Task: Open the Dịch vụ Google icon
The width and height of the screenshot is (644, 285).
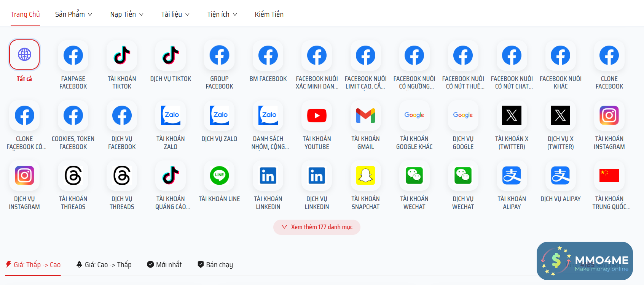Action: (x=463, y=115)
